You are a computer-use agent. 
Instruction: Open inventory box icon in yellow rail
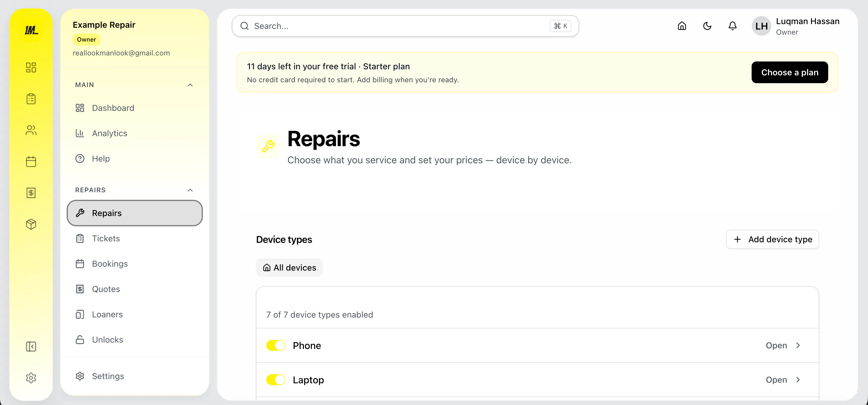pos(31,224)
